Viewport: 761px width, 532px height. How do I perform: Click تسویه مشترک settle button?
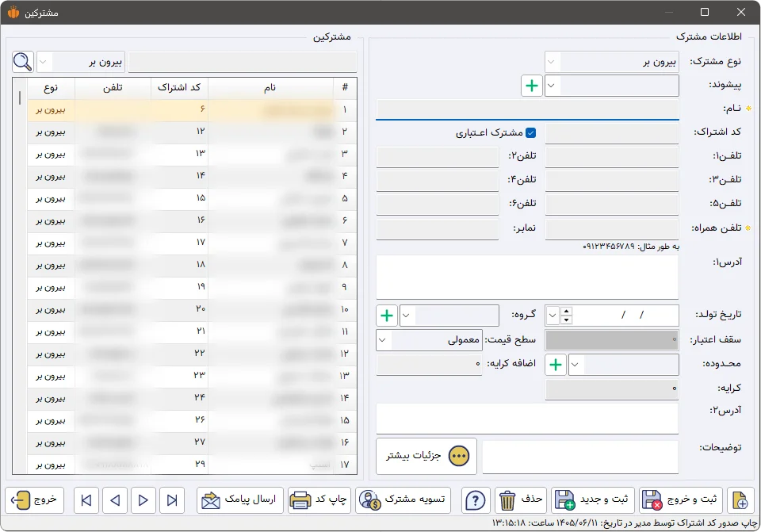(x=403, y=500)
